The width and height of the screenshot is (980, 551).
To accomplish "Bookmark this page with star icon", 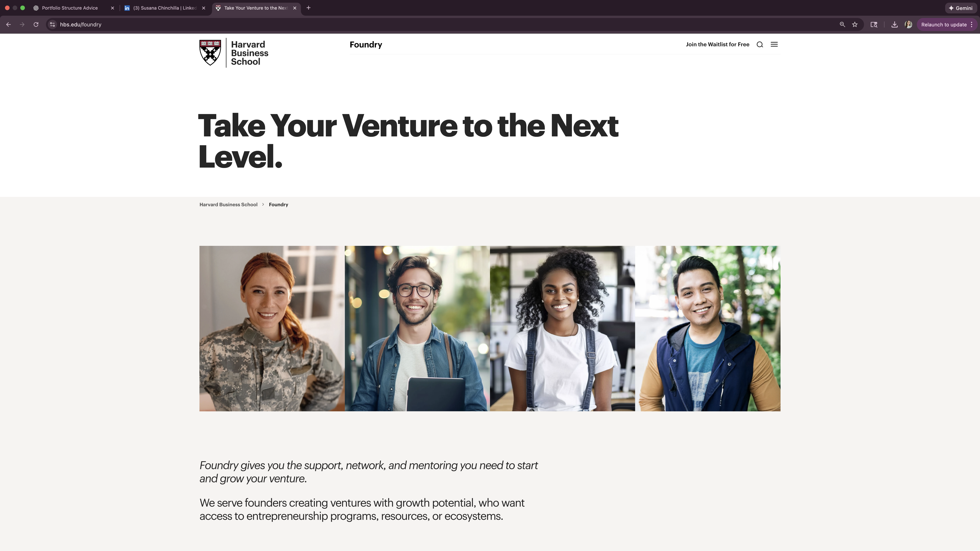I will 855,25.
